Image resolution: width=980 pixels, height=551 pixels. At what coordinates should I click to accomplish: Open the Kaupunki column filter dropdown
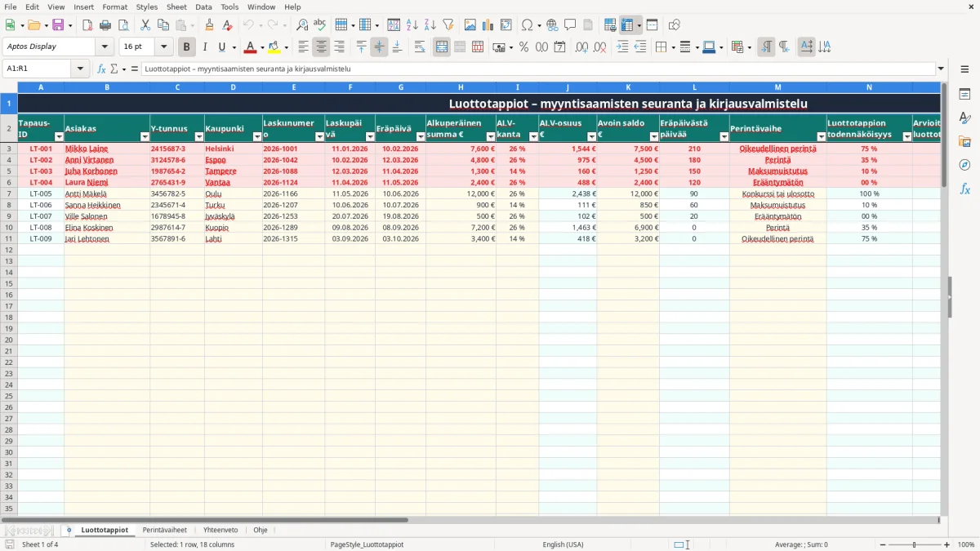pos(256,137)
